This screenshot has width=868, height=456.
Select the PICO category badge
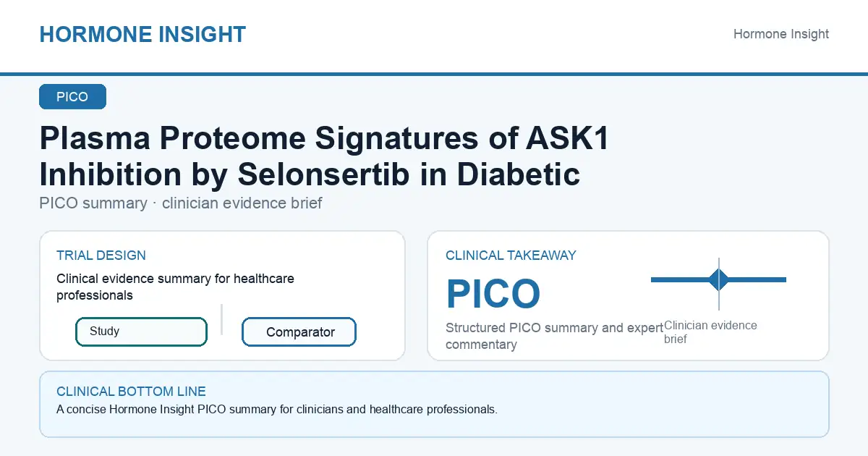pos(72,97)
